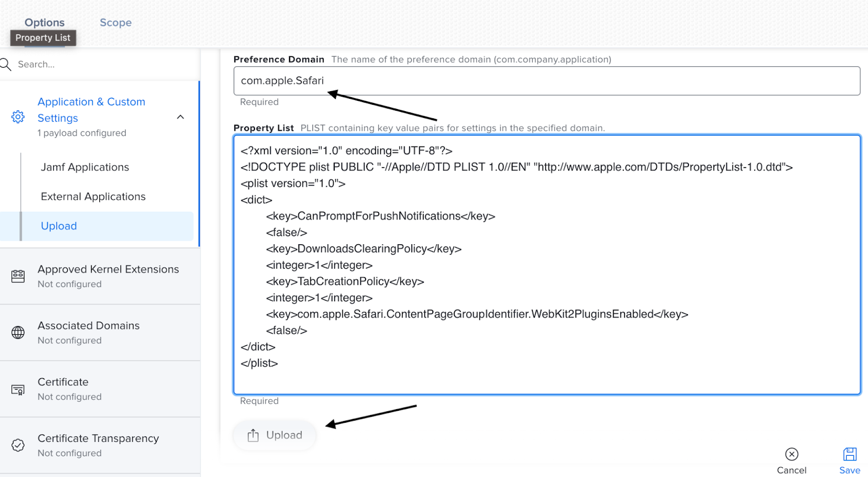Click the Approved Kernel Extensions icon
Viewport: 868px width, 477px height.
pos(18,276)
